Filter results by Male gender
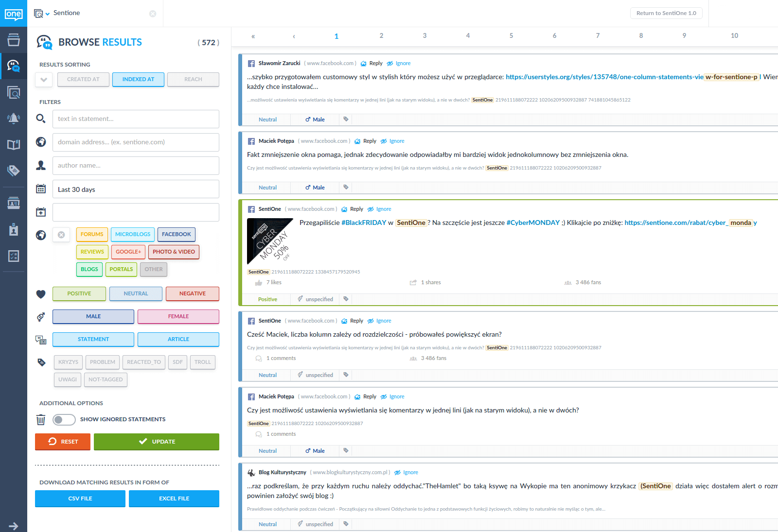The height and width of the screenshot is (532, 778). [x=93, y=316]
